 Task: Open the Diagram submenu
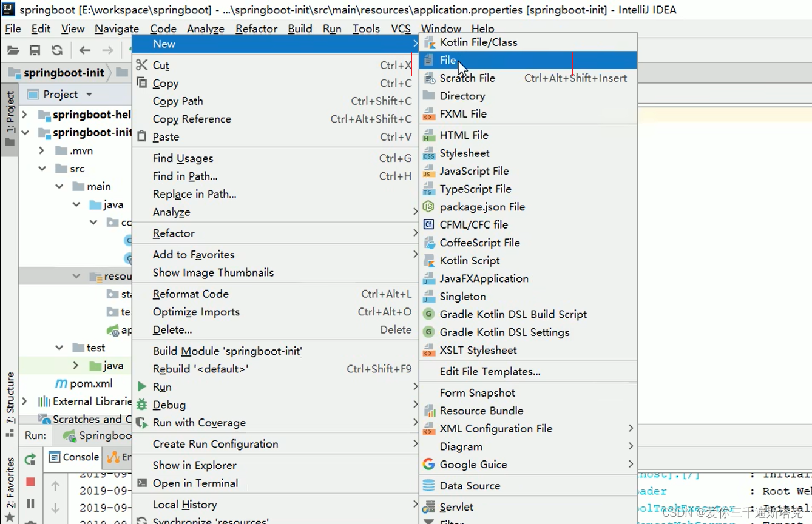tap(528, 446)
